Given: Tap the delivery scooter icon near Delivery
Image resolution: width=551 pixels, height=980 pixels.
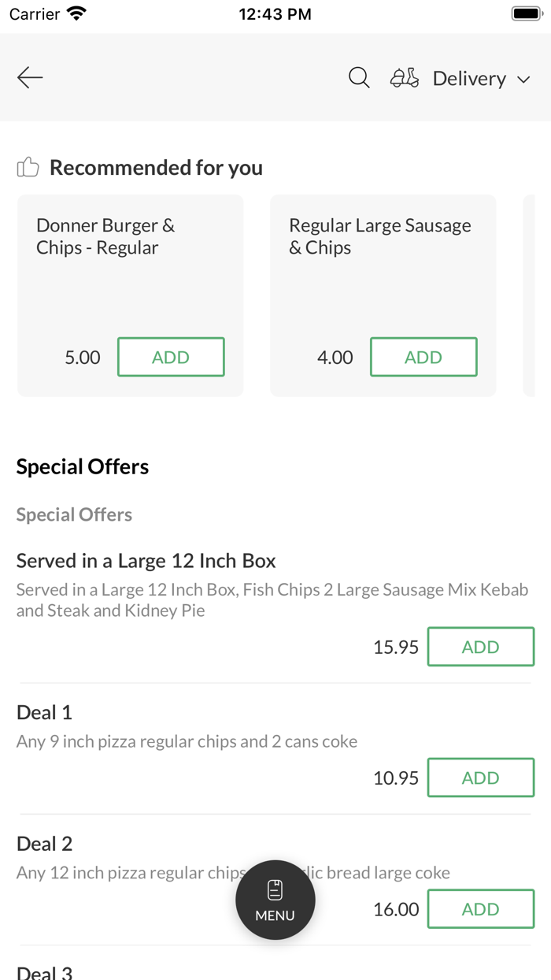Looking at the screenshot, I should pos(404,77).
